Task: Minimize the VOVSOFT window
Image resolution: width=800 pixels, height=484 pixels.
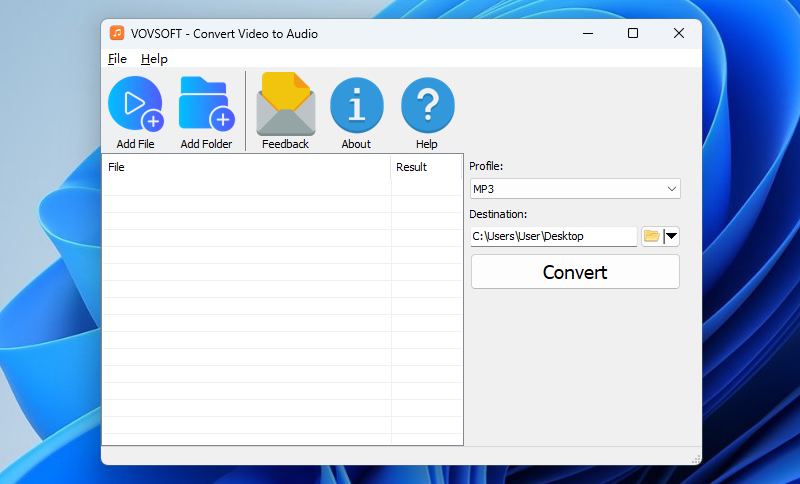Action: click(588, 34)
